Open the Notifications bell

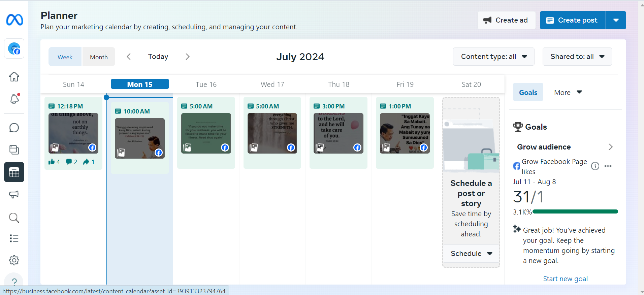[14, 99]
